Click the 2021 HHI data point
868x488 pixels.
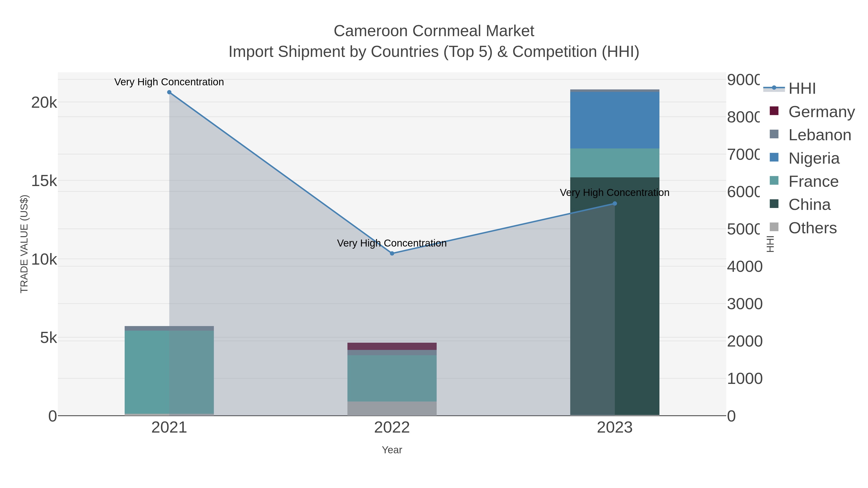click(169, 92)
